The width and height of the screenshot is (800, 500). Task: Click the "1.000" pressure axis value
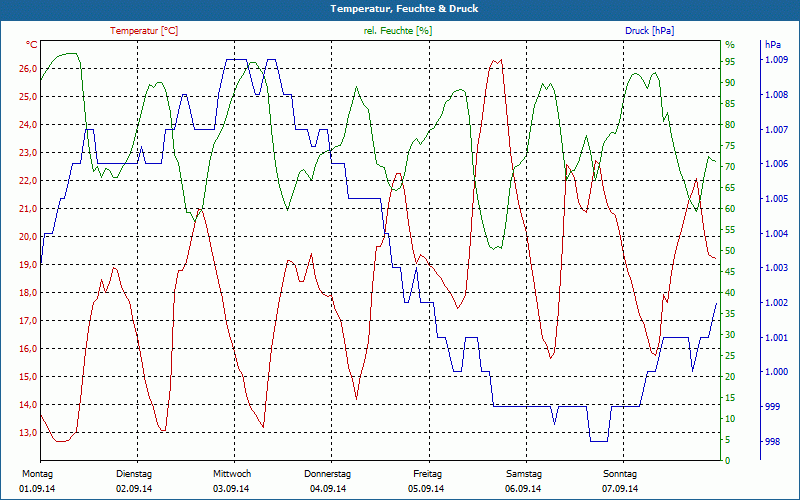776,372
